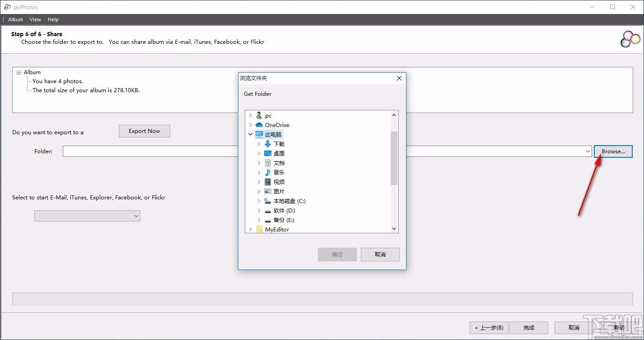Click the 本地磁盘 (C:) drive icon
The image size is (644, 340).
(268, 201)
